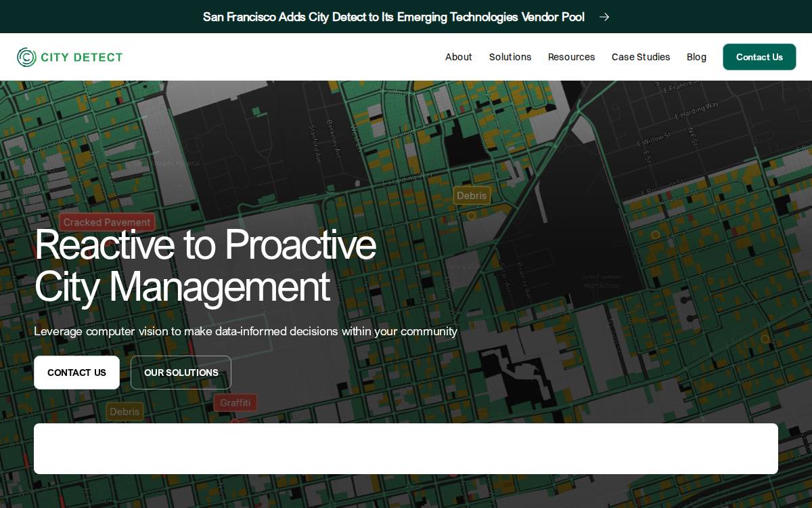Click the Leverage computer vision subtitle text
812x508 pixels.
point(246,331)
